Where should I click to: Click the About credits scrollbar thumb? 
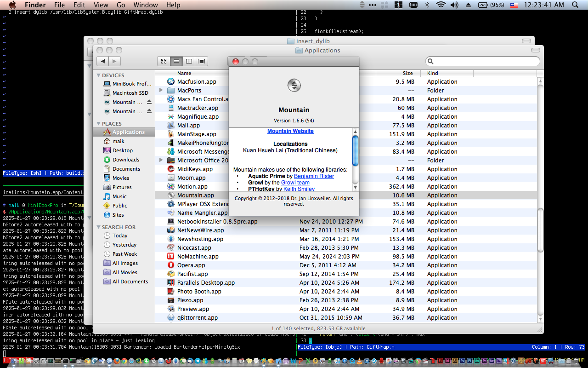355,150
